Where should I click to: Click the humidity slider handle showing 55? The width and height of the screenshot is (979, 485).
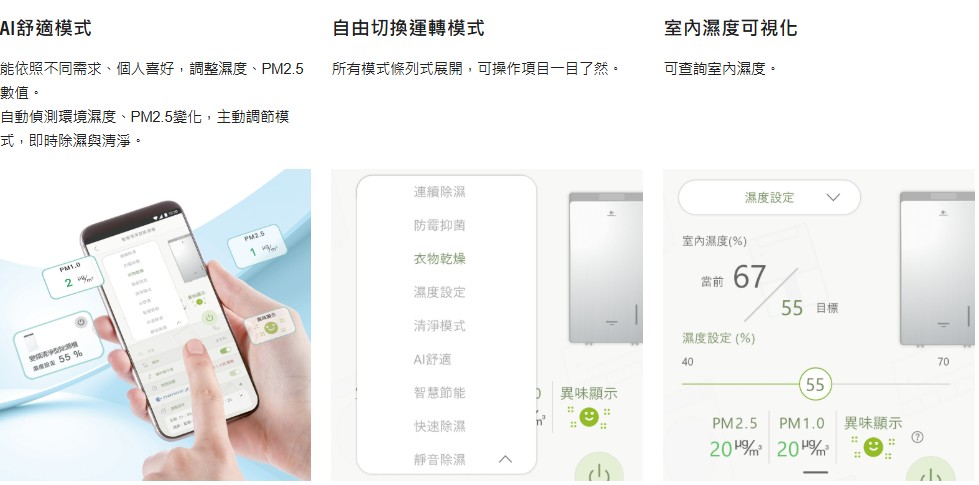[x=815, y=385]
